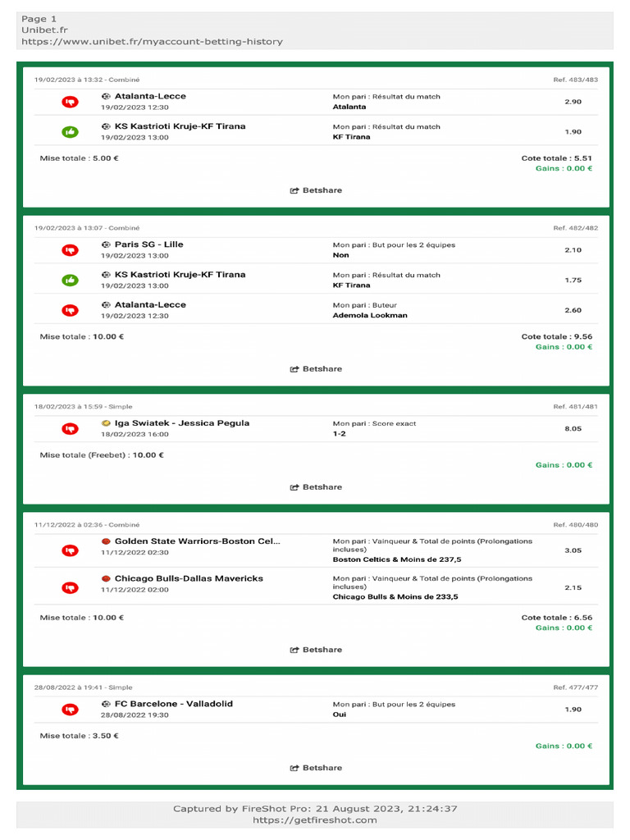Share the FC Barcelone bet with Betshare
630x840 pixels.
click(x=316, y=768)
